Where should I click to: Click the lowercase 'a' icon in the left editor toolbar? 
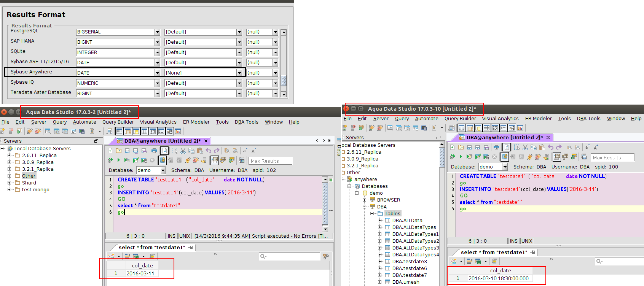(x=245, y=151)
